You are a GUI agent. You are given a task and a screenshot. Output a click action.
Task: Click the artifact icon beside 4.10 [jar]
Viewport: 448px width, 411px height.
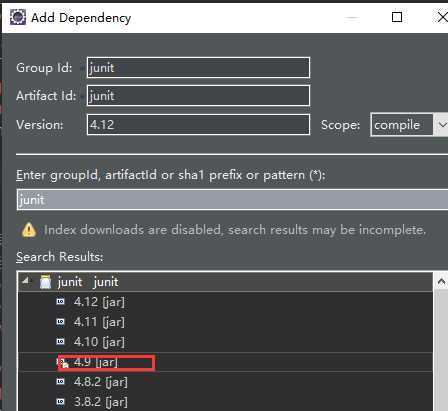coord(60,341)
